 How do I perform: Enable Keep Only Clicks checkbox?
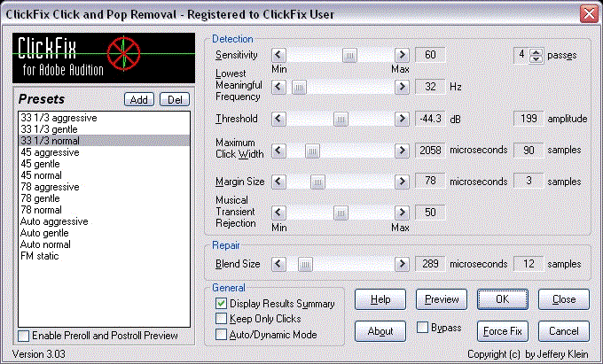(x=221, y=319)
